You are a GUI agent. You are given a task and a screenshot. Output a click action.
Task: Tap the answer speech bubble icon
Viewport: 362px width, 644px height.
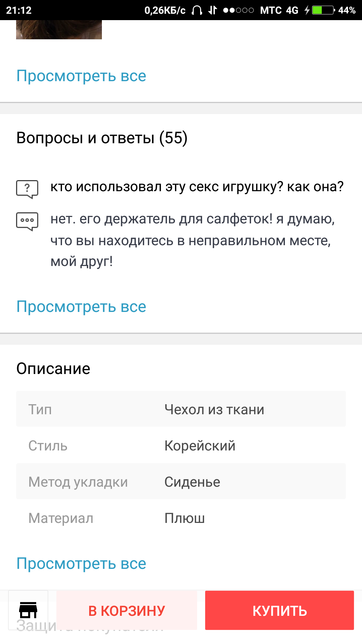(x=27, y=221)
